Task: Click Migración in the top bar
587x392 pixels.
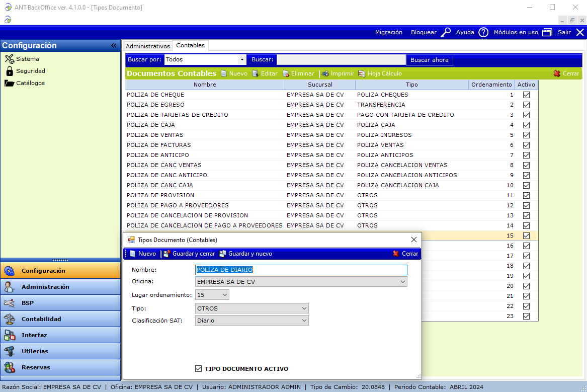Action: [x=388, y=32]
